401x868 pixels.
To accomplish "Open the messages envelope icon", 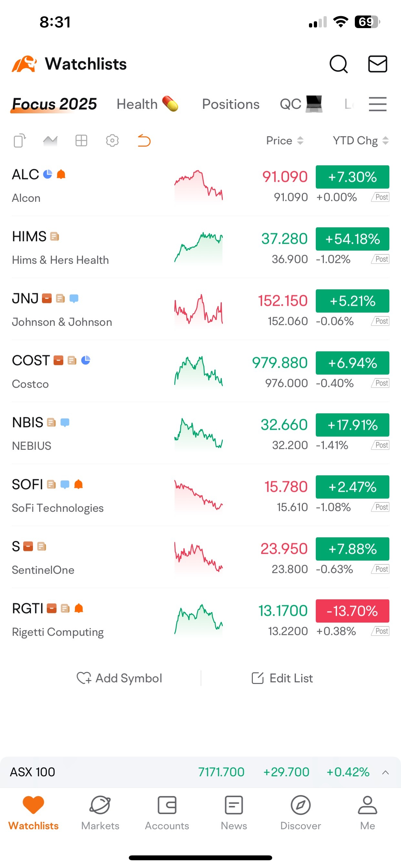I will 377,64.
